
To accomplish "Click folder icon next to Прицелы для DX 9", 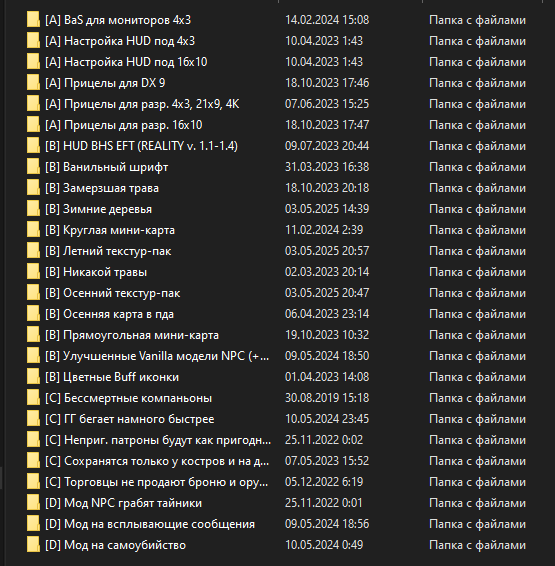I will coord(33,83).
